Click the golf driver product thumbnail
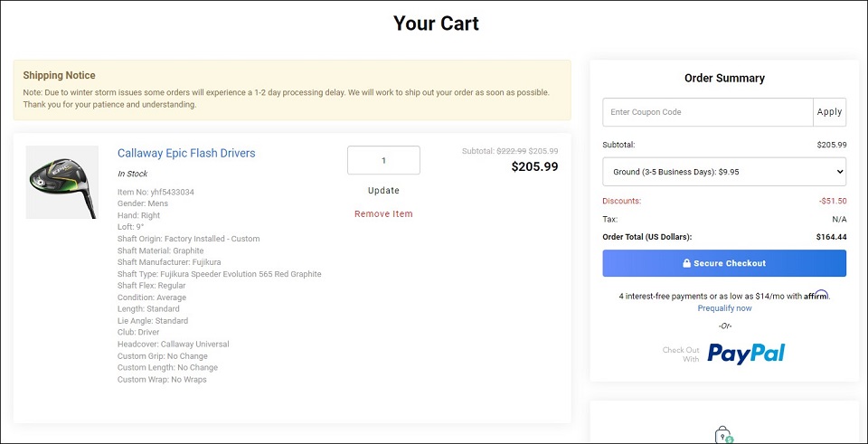 [62, 182]
